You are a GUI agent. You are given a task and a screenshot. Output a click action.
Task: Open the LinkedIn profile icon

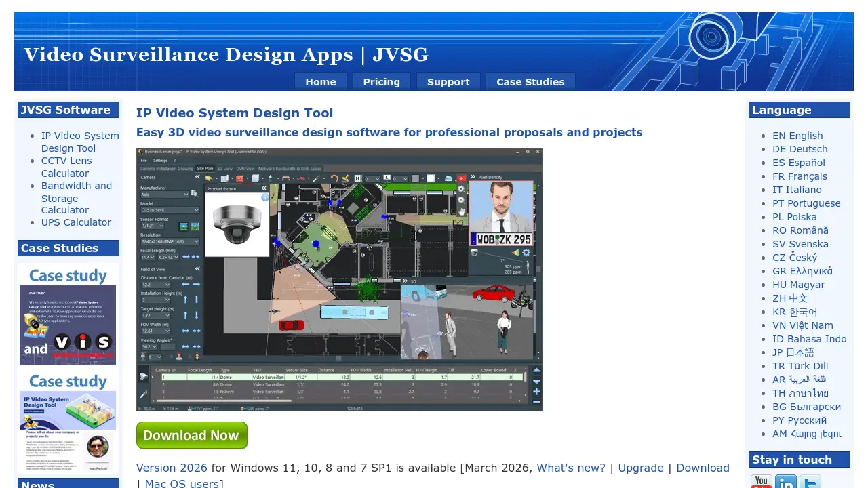pos(786,481)
